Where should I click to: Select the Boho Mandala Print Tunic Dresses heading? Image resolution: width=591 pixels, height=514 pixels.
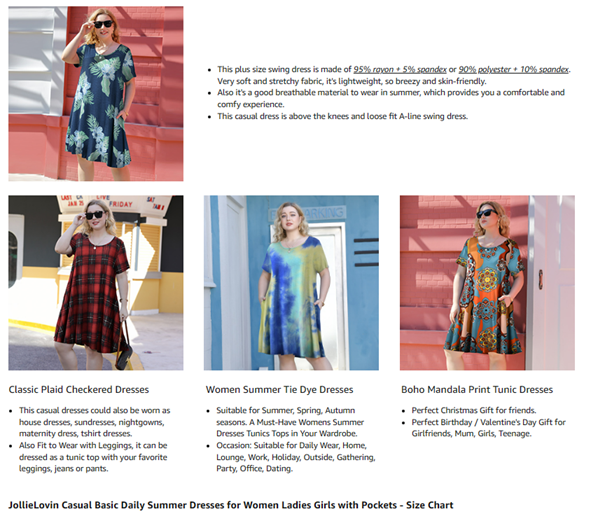[x=477, y=390]
